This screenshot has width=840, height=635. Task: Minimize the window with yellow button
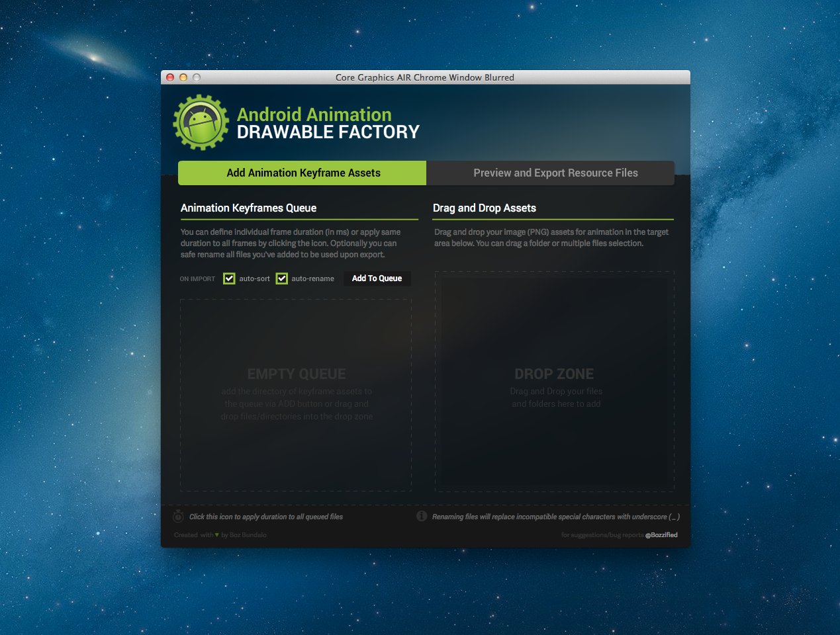click(x=183, y=77)
